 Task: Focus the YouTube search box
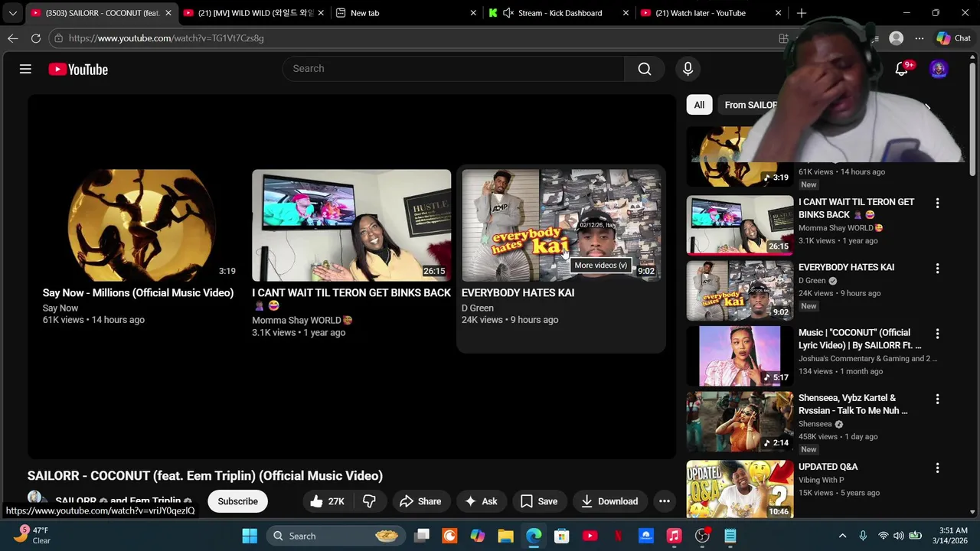click(454, 69)
